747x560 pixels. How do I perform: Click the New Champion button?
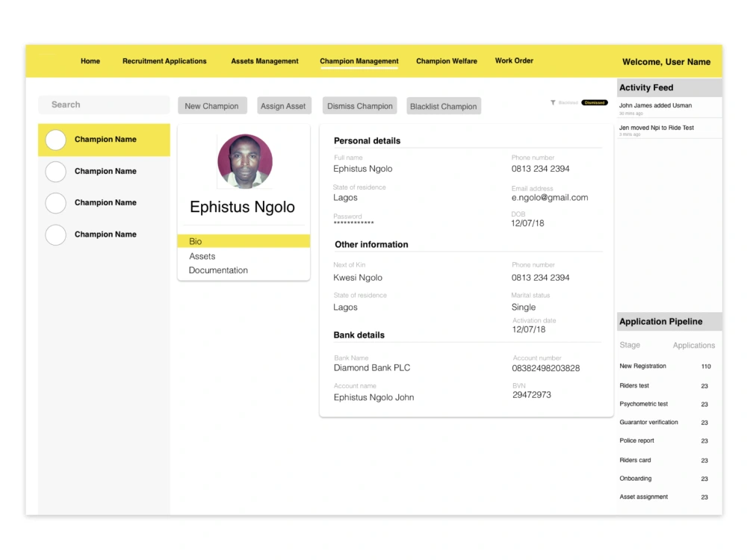(x=212, y=106)
